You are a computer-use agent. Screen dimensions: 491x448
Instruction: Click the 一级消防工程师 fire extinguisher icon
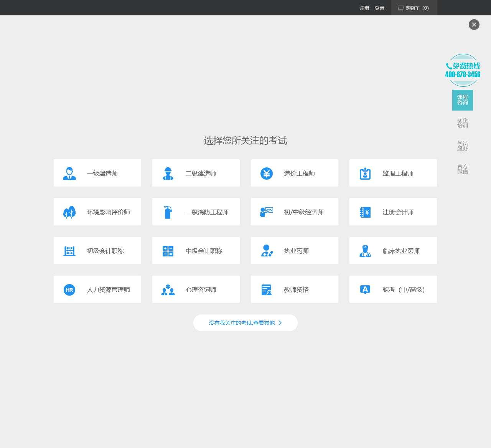pos(168,212)
